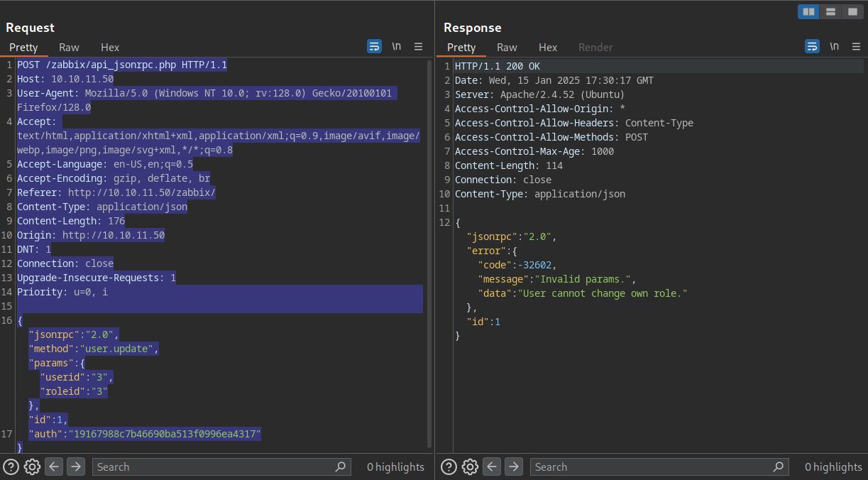Go to previous match in Response

[492, 467]
